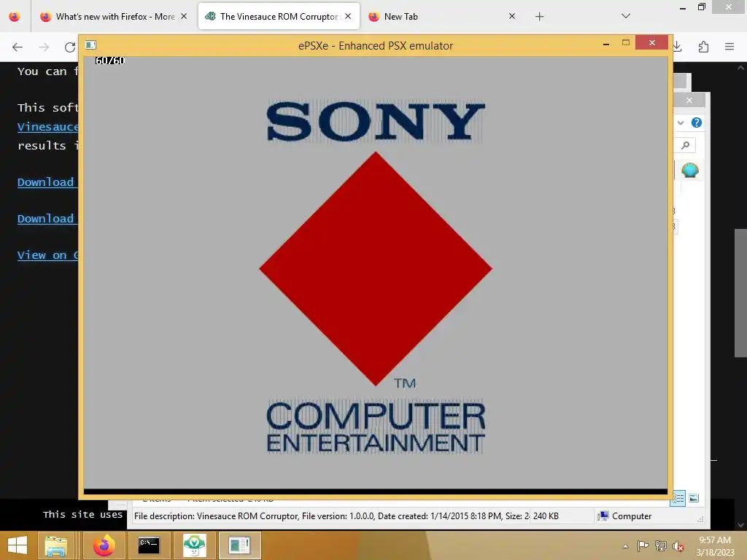Switch Explorer to details view
Image resolution: width=747 pixels, height=560 pixels.
pyautogui.click(x=678, y=499)
